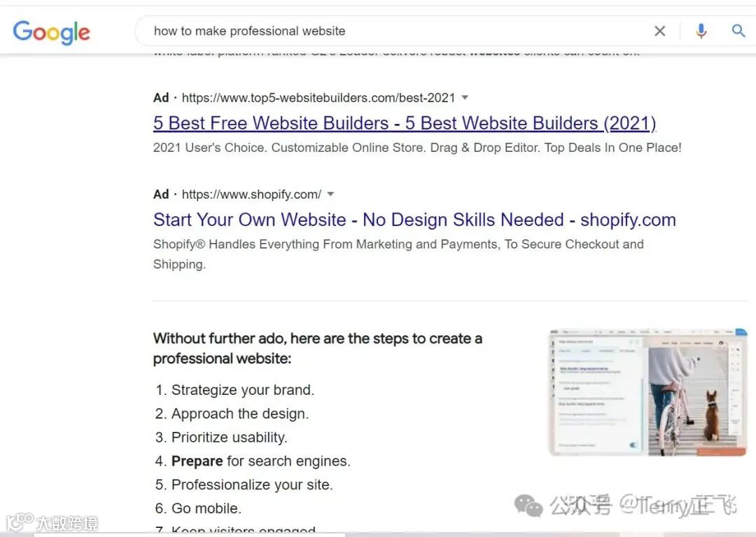The image size is (756, 537).
Task: Click the 'Shopify® Handles Everything' ad description
Action: coord(398,254)
